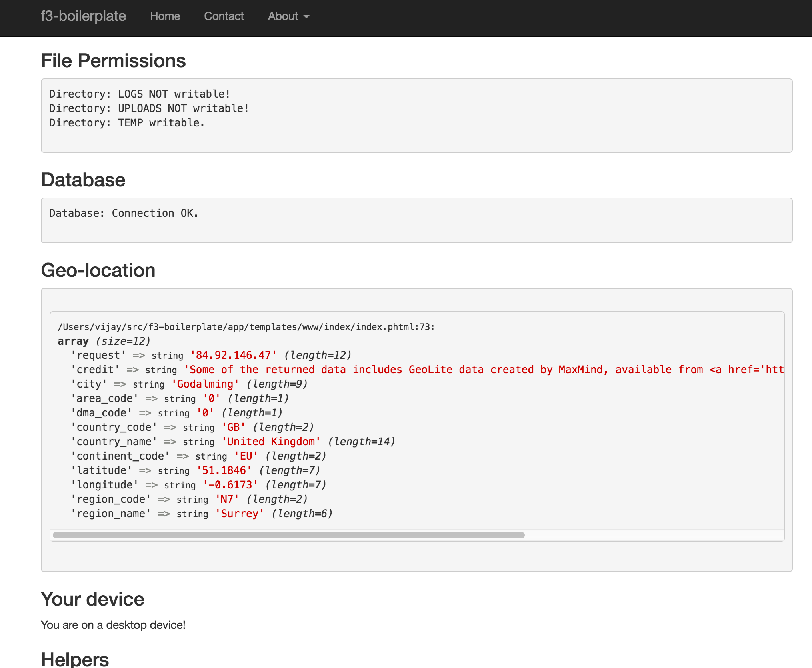Click the f3-boilerplate brand link
This screenshot has width=812, height=668.
[x=83, y=16]
